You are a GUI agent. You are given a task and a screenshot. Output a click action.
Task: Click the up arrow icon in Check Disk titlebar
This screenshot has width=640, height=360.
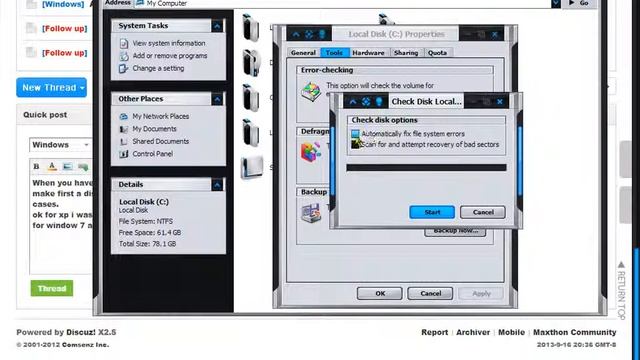tap(353, 102)
